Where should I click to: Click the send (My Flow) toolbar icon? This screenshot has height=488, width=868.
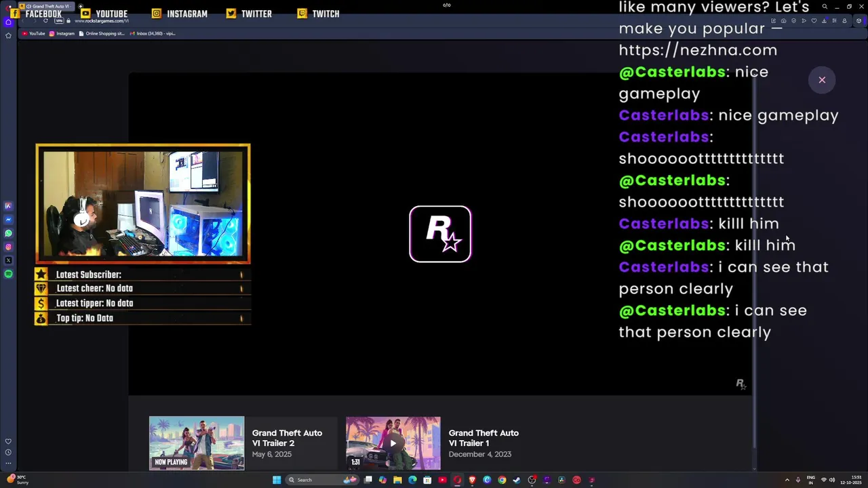(x=804, y=21)
